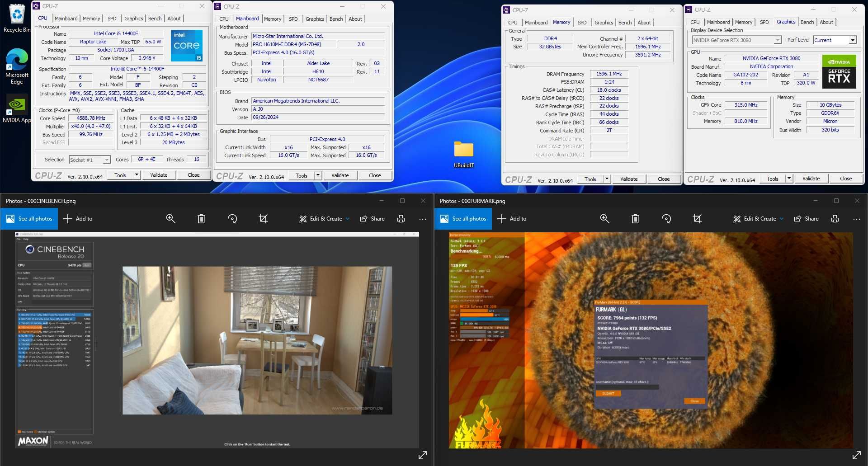
Task: Click zoom icon in CINEBENCH Photos window
Action: coord(170,219)
